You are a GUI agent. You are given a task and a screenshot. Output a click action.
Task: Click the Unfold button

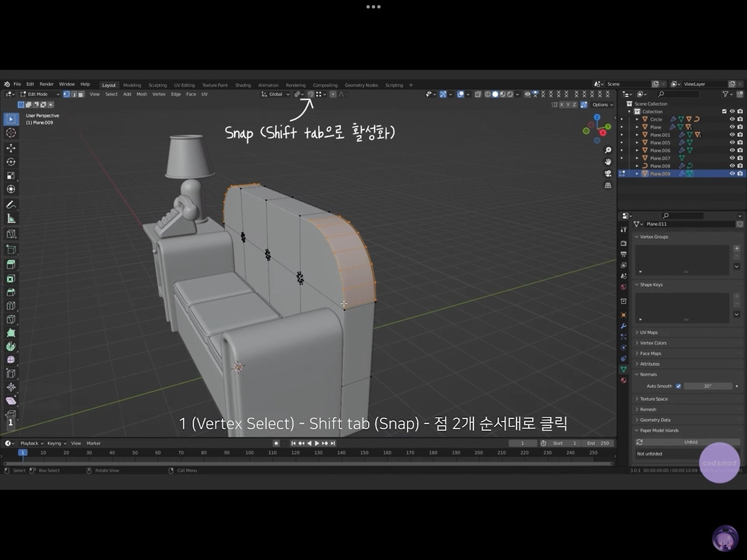pos(689,442)
